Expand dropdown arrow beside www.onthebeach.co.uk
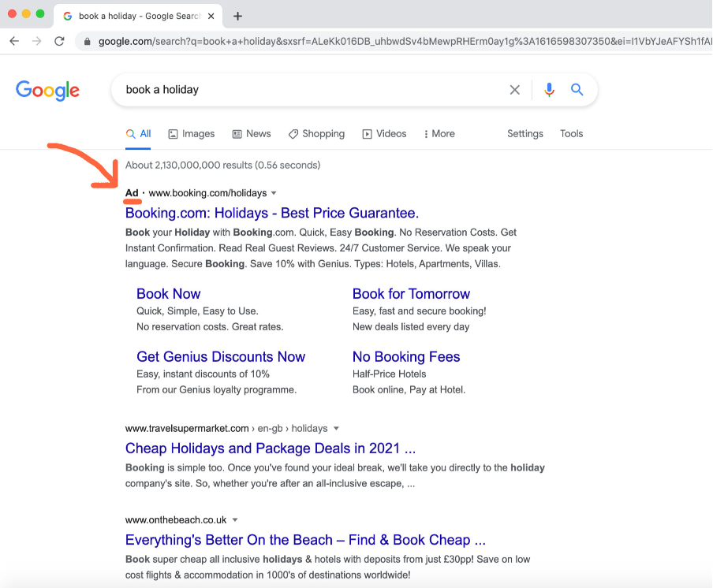The height and width of the screenshot is (588, 713). pos(235,520)
